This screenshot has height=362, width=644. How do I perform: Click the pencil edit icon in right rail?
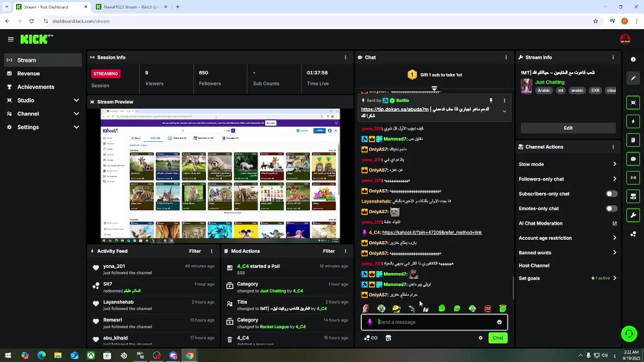pyautogui.click(x=633, y=78)
